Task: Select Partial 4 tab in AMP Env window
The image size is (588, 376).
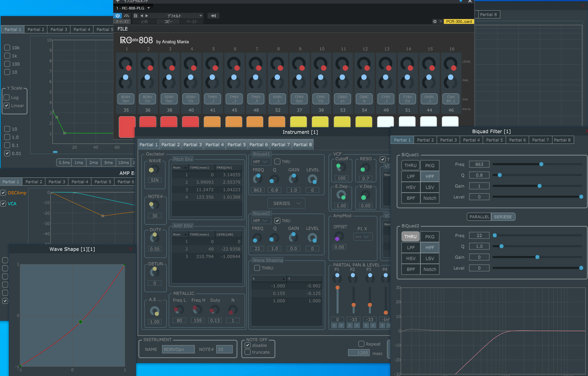Action: coord(80,182)
